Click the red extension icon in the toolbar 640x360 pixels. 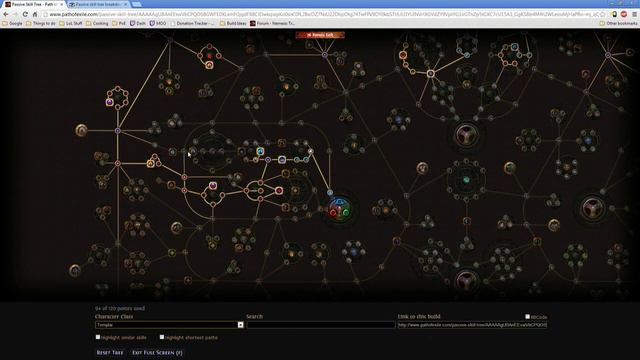coord(624,14)
